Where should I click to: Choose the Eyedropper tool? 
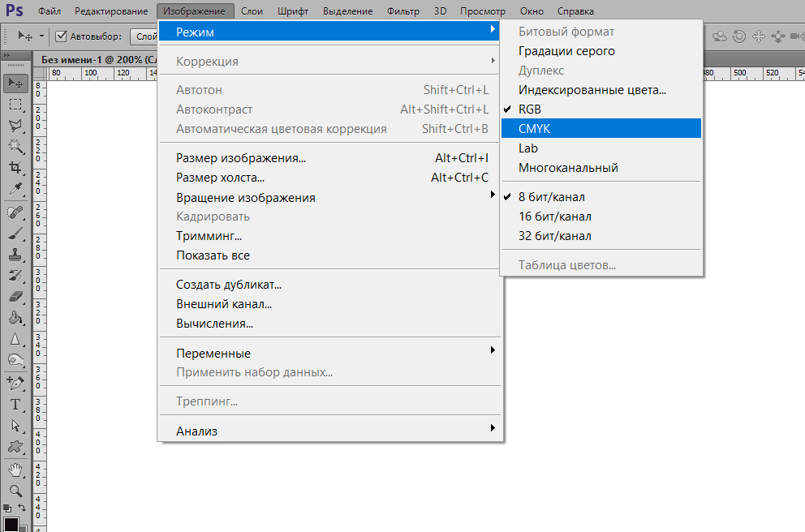coord(15,189)
